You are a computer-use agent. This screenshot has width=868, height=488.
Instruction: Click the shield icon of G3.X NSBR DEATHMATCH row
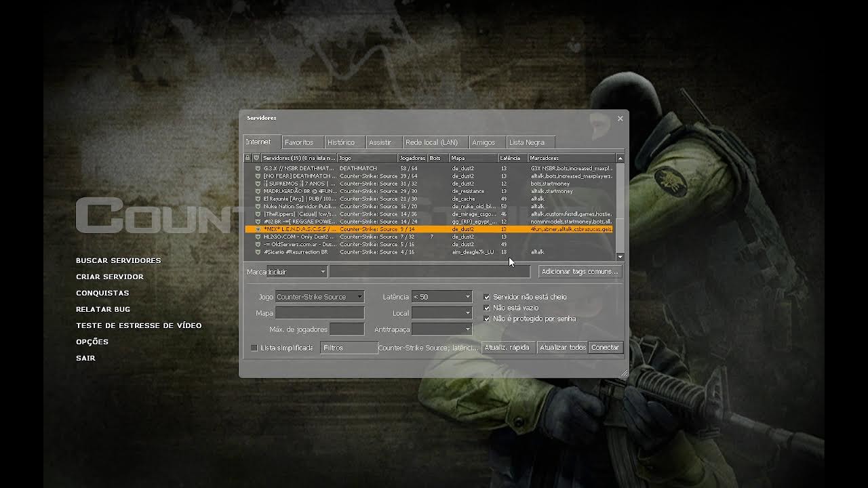[258, 168]
